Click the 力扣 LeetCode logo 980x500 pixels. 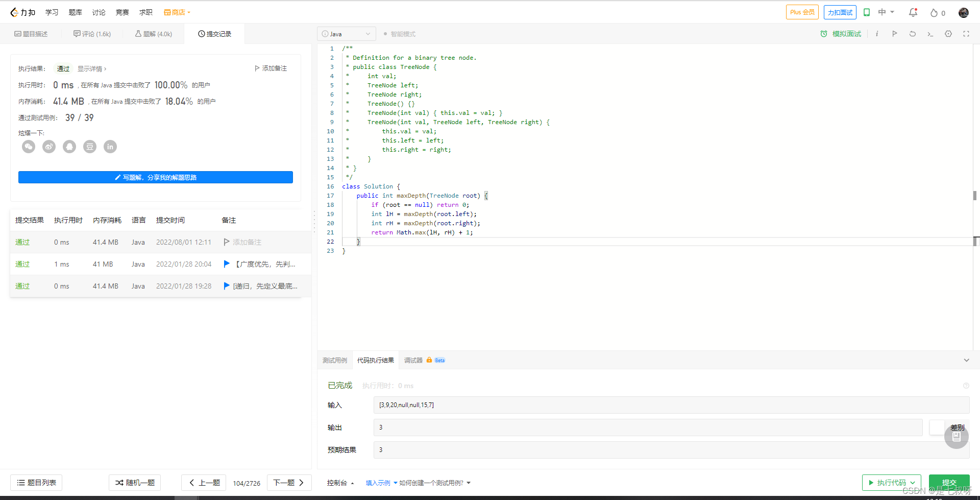point(23,12)
